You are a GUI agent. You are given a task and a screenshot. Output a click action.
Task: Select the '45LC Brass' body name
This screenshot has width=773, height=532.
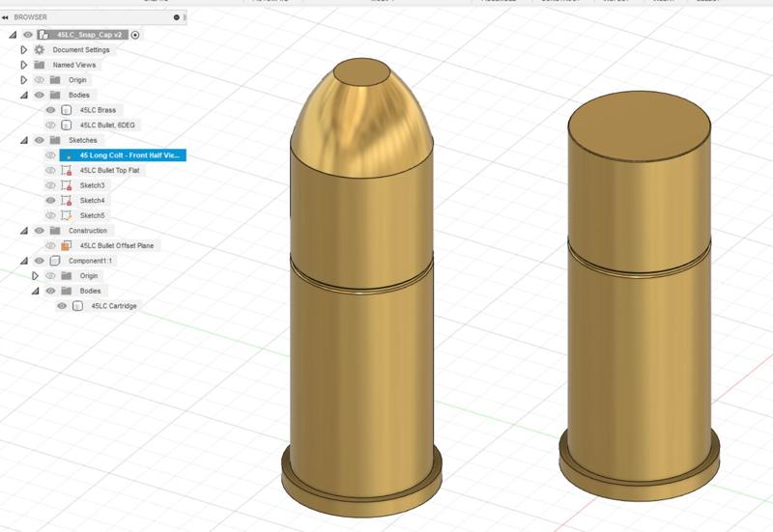point(99,110)
